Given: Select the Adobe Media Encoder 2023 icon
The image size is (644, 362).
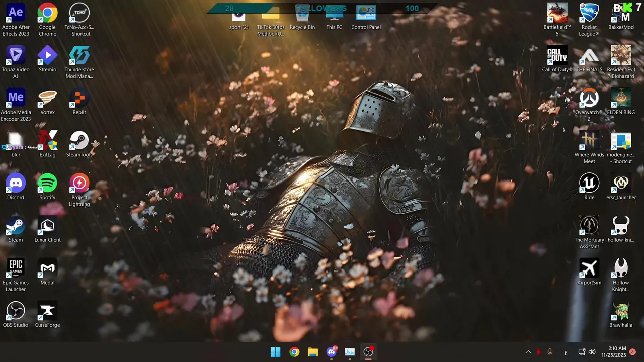Looking at the screenshot, I should pyautogui.click(x=16, y=105).
